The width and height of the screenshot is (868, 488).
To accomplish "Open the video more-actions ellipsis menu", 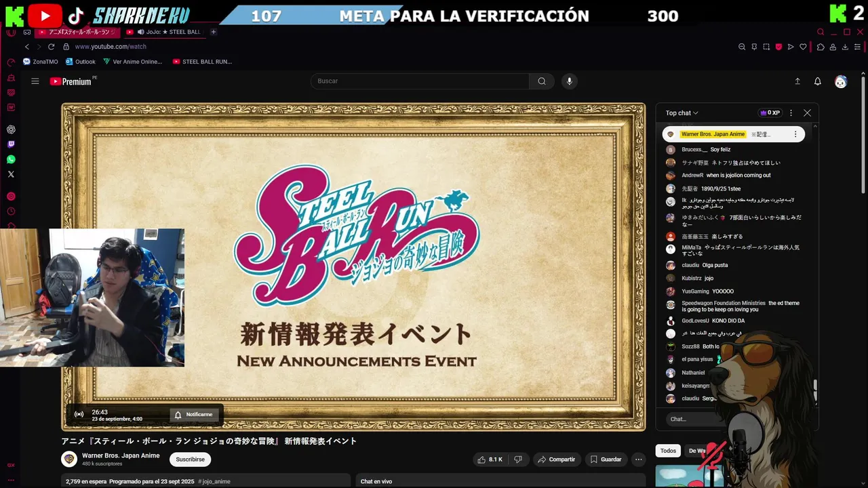I will tap(638, 460).
